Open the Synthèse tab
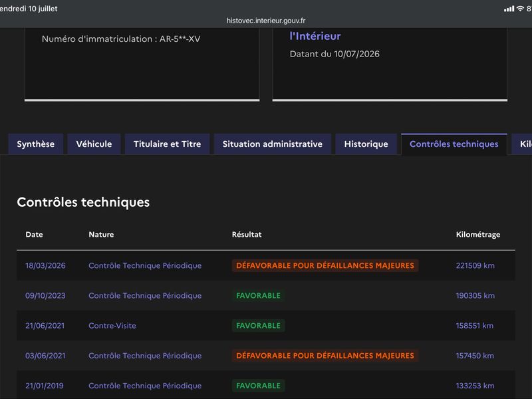The image size is (532, 399). tap(36, 144)
